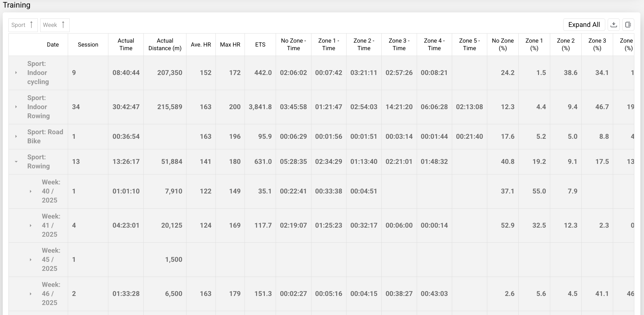Viewport: 644px width, 315px height.
Task: Click Rowing No Zone percent 40.8
Action: (508, 161)
